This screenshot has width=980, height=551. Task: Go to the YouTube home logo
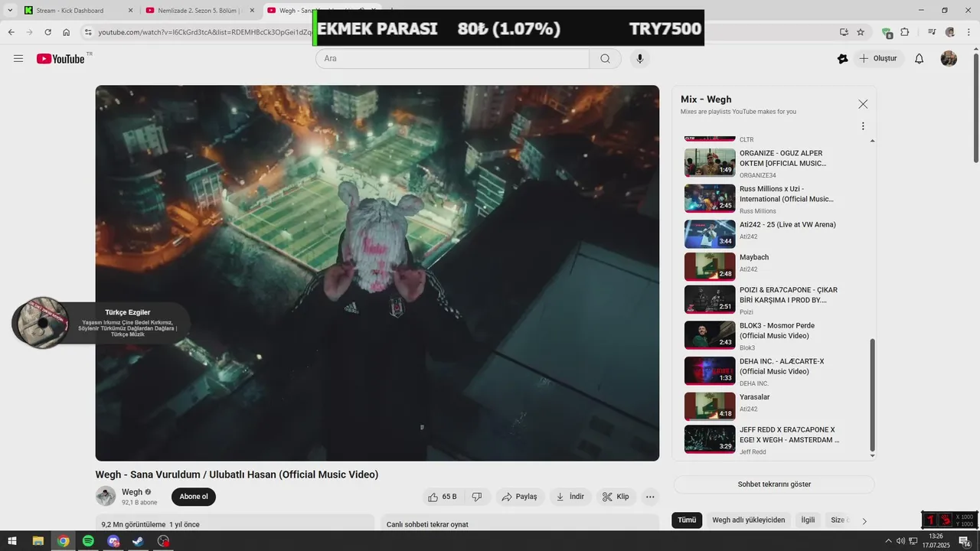60,59
